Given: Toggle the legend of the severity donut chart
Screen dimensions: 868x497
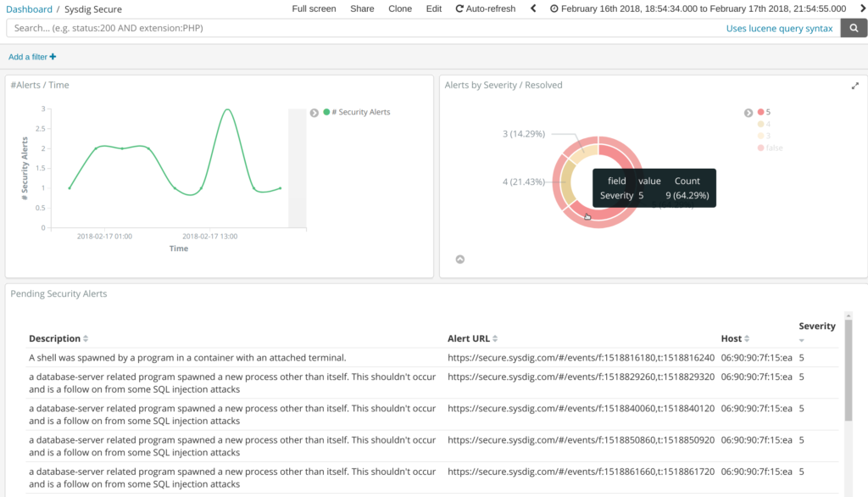Looking at the screenshot, I should tap(748, 113).
